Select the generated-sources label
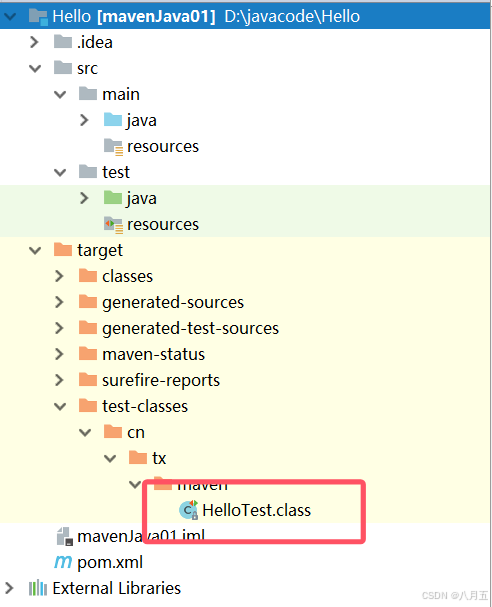The height and width of the screenshot is (607, 492). coord(173,303)
